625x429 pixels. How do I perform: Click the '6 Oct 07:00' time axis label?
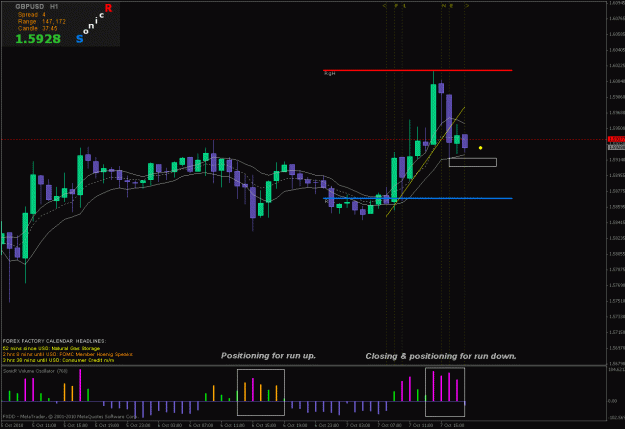click(201, 425)
